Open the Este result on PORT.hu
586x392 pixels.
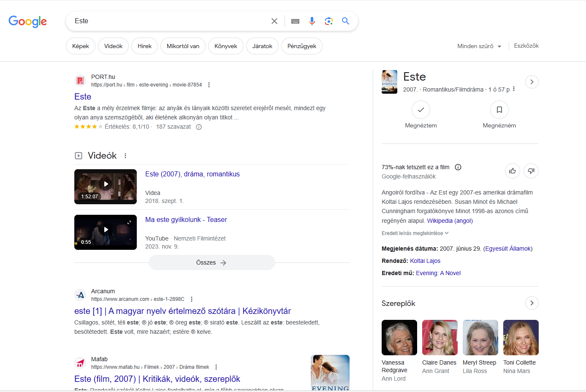(x=83, y=97)
